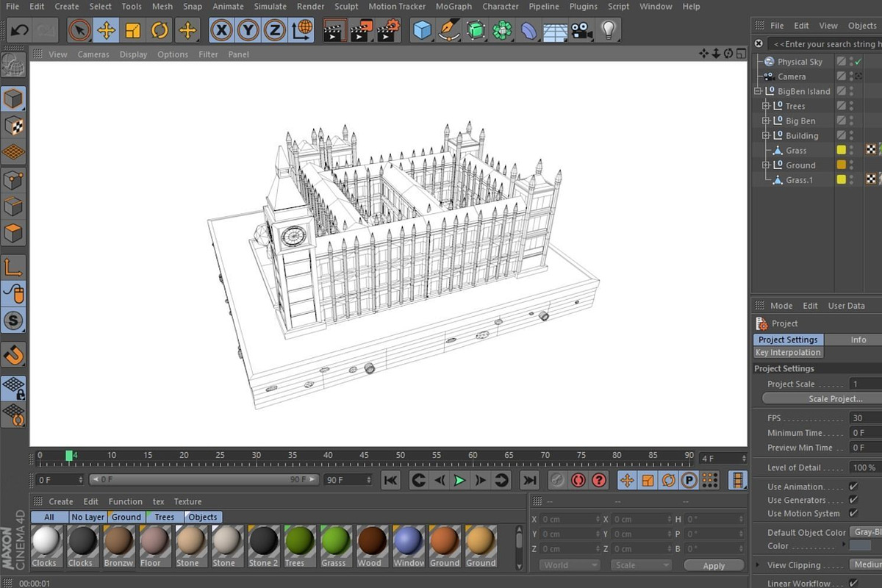Select the Window material thumbnail
The width and height of the screenshot is (882, 588).
point(409,546)
